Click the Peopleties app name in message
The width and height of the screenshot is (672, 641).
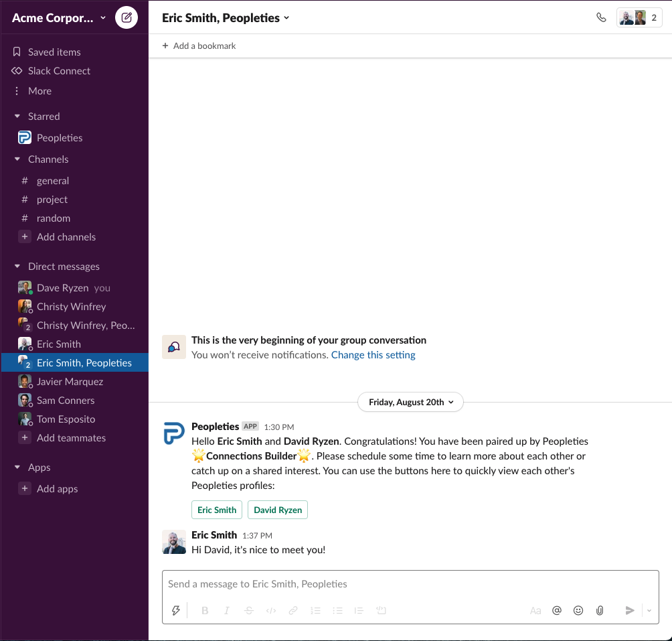[x=215, y=427]
